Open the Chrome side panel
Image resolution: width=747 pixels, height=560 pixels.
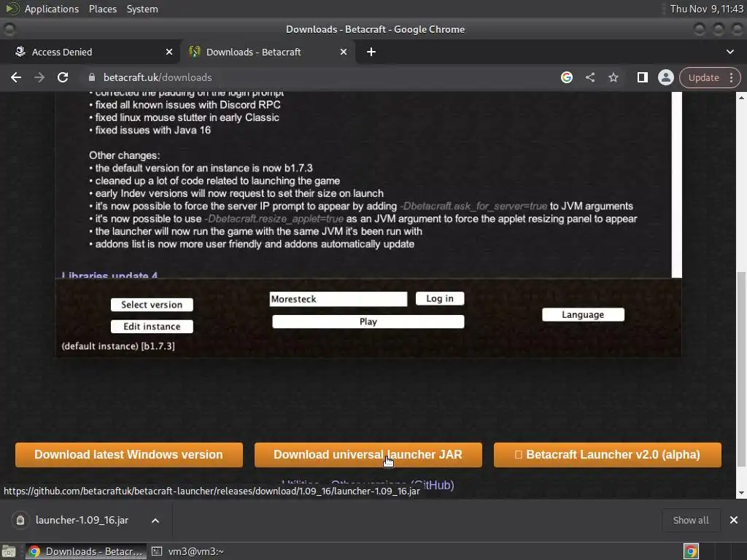(642, 77)
